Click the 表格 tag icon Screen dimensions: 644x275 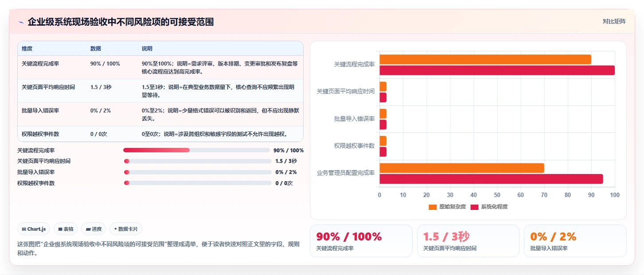tap(60, 229)
